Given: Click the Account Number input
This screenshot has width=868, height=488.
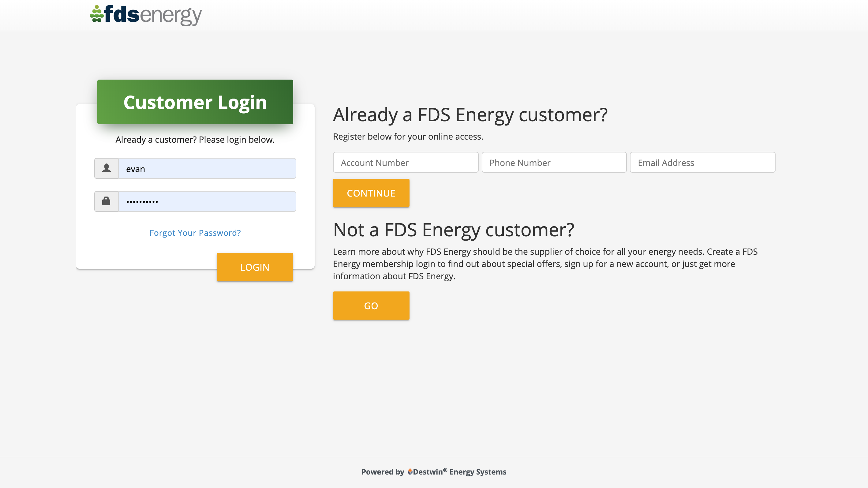Looking at the screenshot, I should (405, 163).
